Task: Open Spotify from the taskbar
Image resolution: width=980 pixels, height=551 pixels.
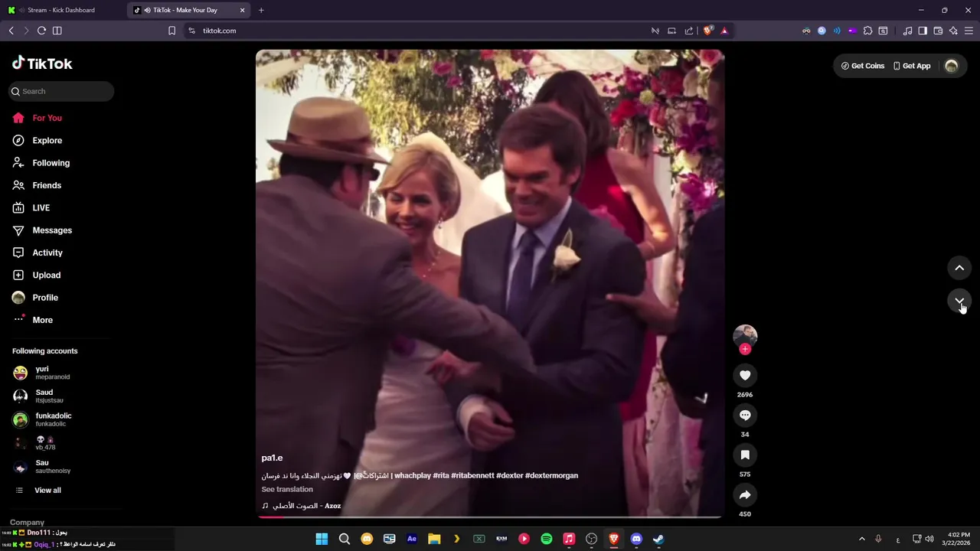Action: [547, 539]
